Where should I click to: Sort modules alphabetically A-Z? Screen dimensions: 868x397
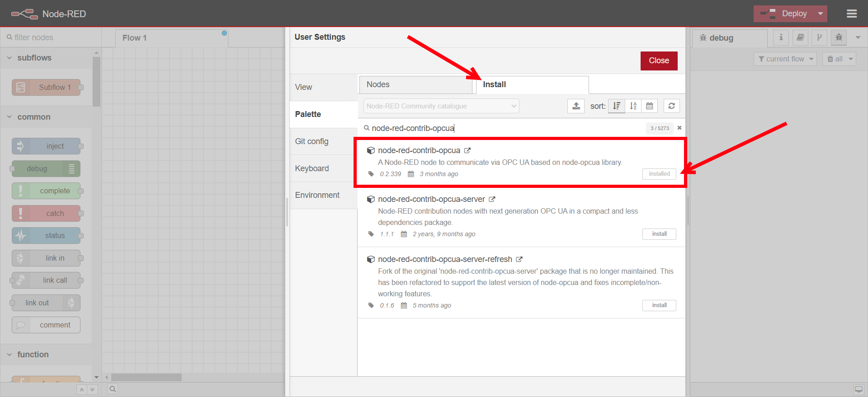pyautogui.click(x=633, y=106)
